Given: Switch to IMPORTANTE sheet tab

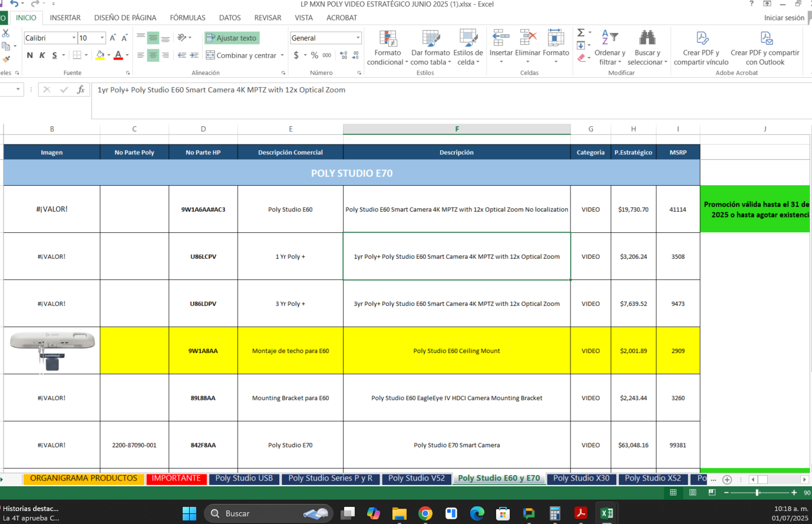Looking at the screenshot, I should [176, 479].
